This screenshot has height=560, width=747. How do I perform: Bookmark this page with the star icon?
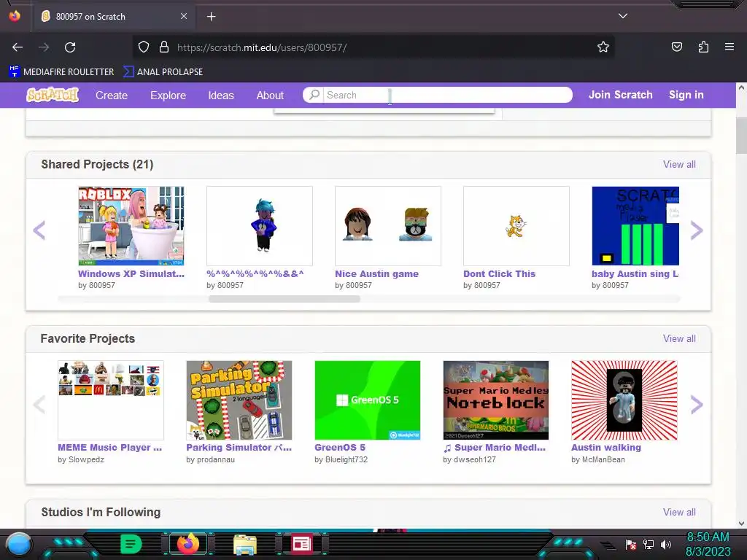(603, 47)
